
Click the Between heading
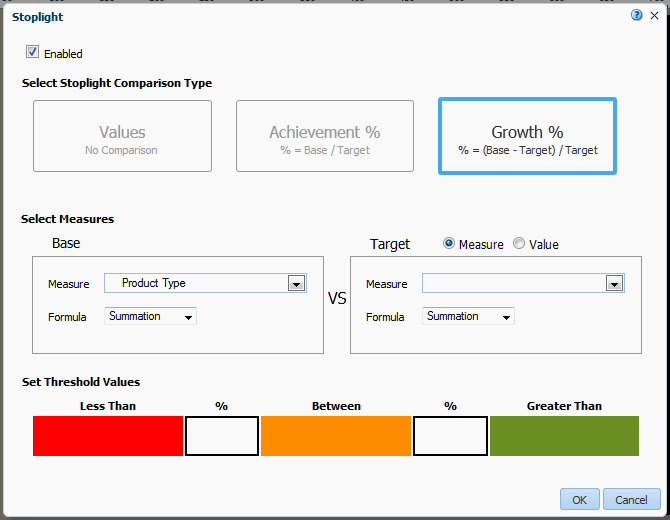336,406
